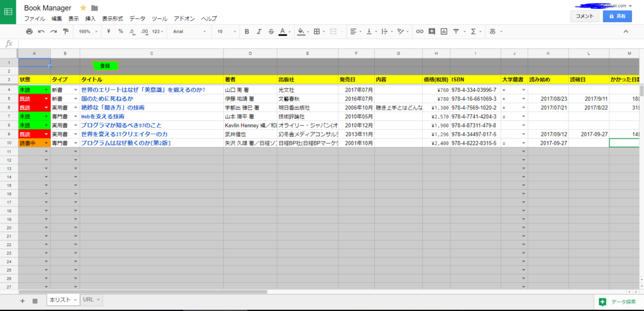Collapse the toolbar with the up chevron
The height and width of the screenshot is (311, 644).
626,31
